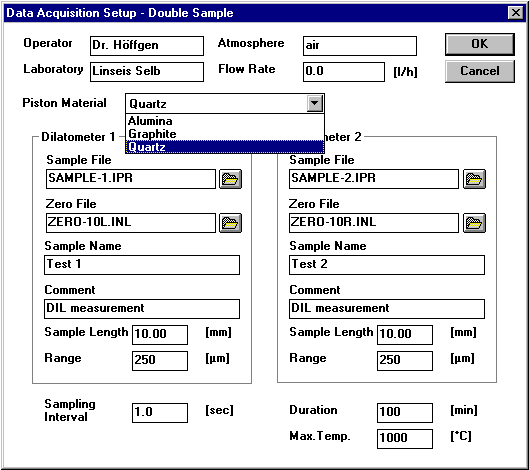Change Dilatometer 1 Sample Length value
This screenshot has height=470, width=529.
click(x=160, y=335)
